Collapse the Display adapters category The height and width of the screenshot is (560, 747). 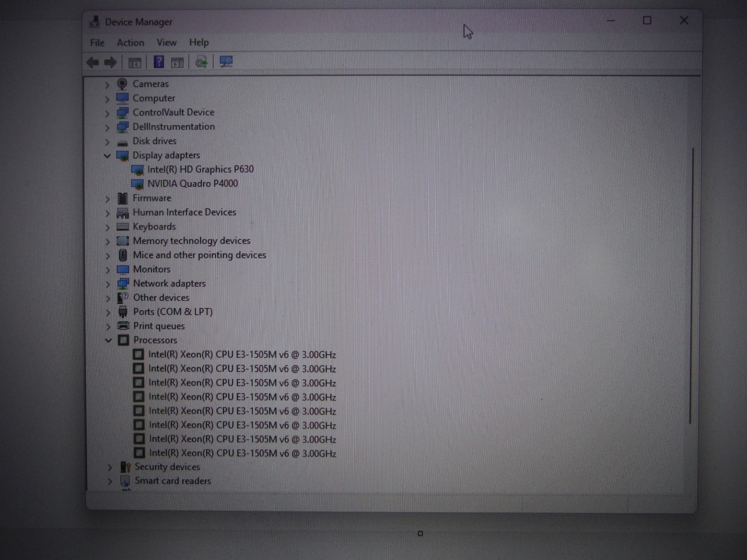[107, 156]
